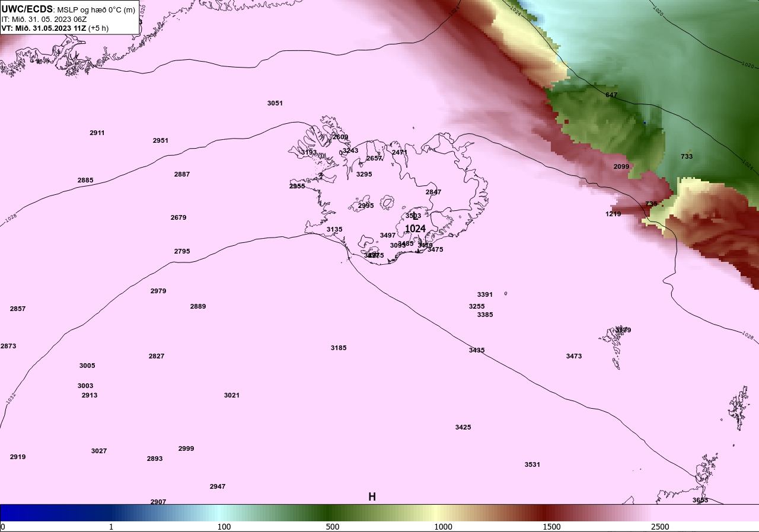Click the 3005 height value
The width and height of the screenshot is (759, 532).
[x=87, y=366]
